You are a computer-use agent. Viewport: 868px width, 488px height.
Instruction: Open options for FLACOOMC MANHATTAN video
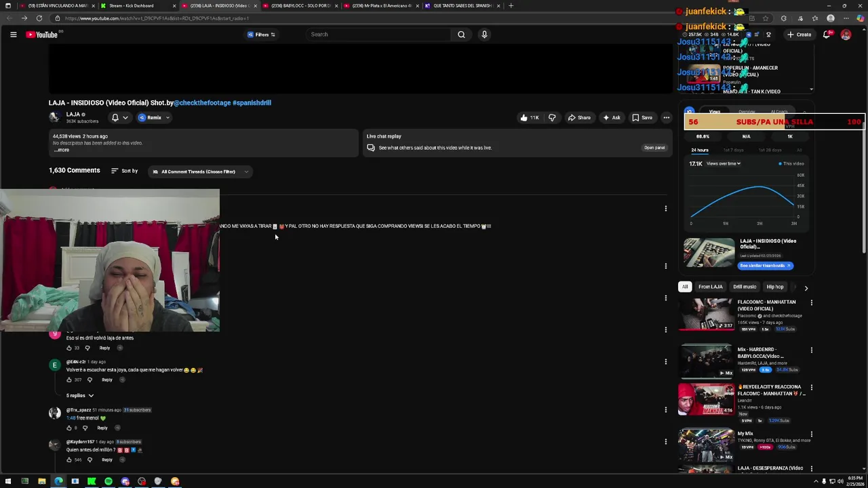click(x=812, y=303)
